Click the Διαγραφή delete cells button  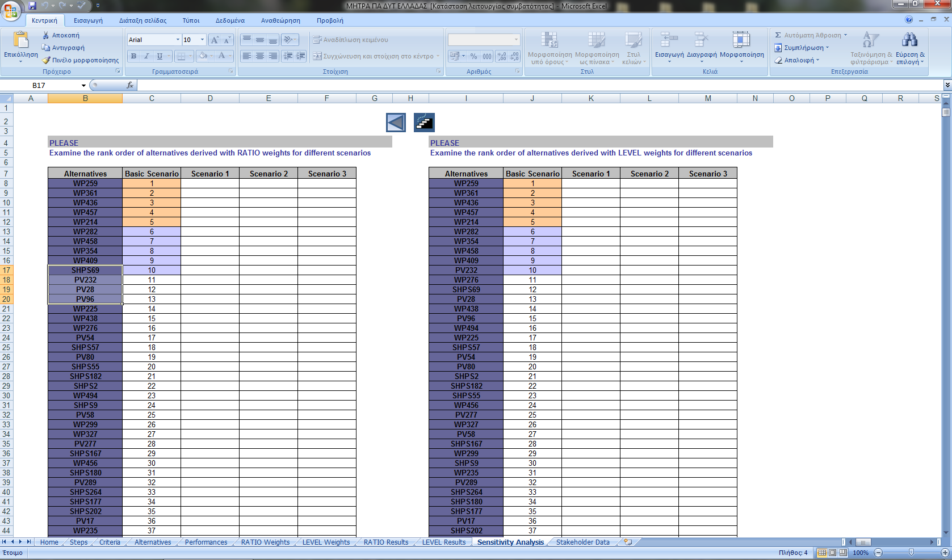(x=702, y=47)
